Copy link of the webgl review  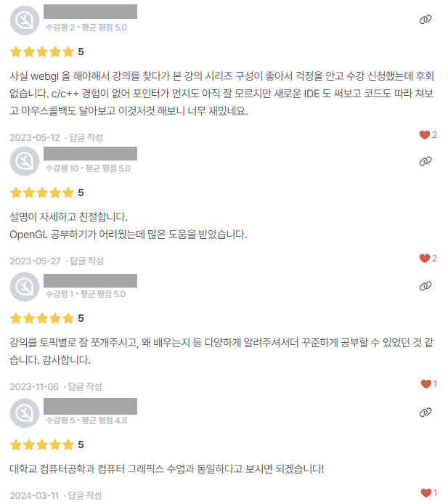(425, 20)
